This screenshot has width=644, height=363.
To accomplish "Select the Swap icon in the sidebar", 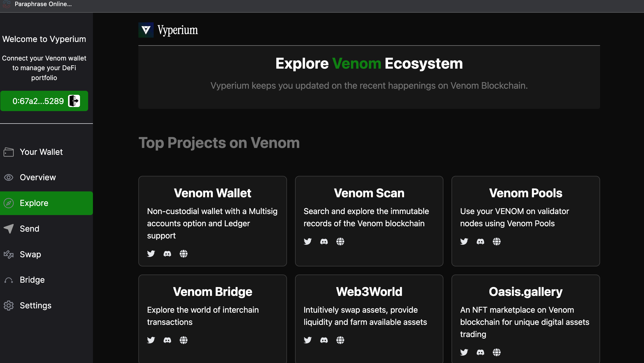I will click(8, 254).
